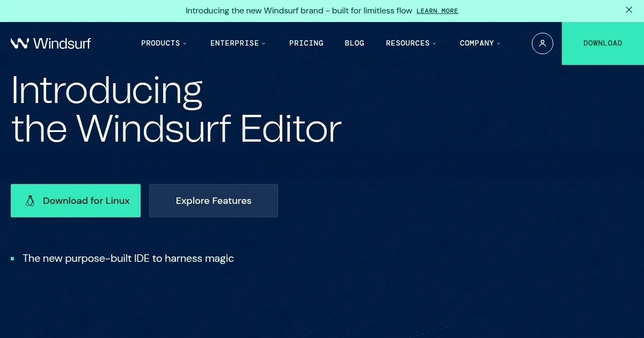Follow the LEARN MORE banner link
This screenshot has width=644, height=338.
[x=437, y=11]
